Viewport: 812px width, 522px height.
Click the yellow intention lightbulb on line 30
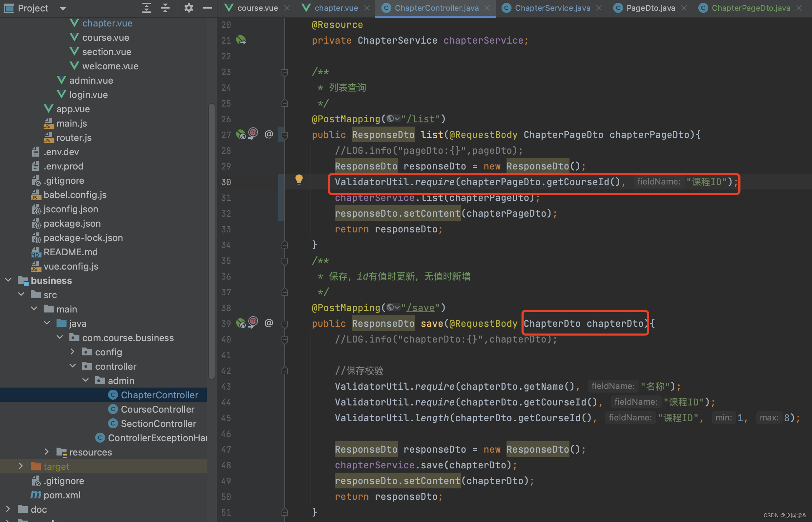pyautogui.click(x=299, y=179)
